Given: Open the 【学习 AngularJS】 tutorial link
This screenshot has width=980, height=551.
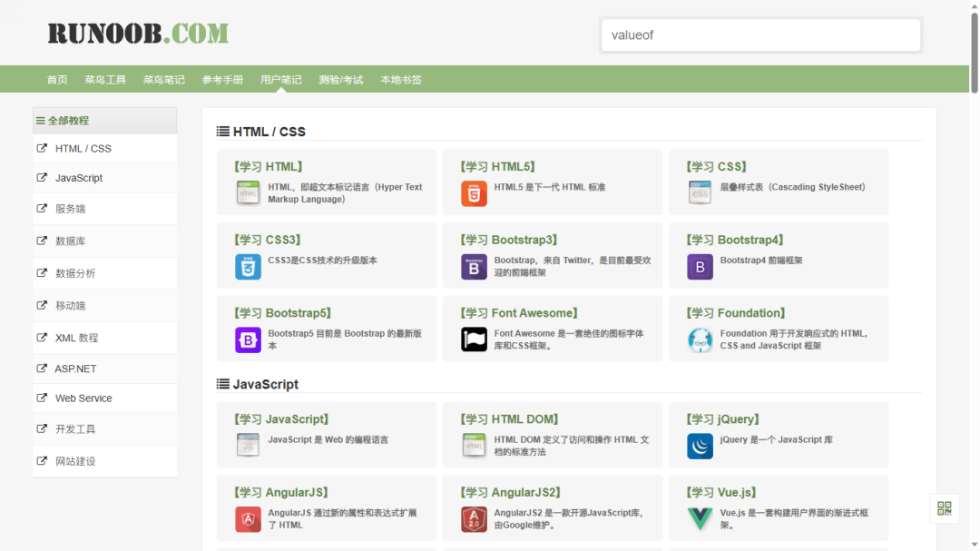Looking at the screenshot, I should [281, 492].
